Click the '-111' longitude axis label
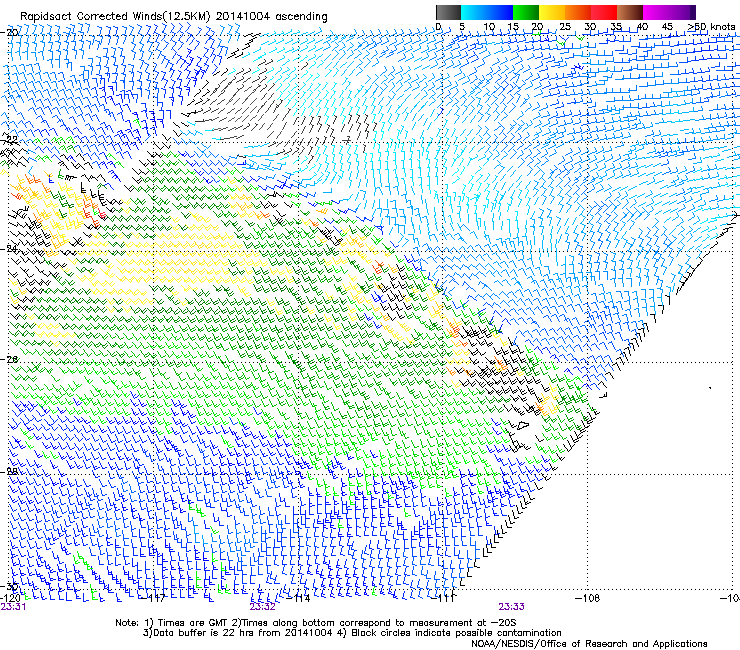Image resolution: width=740 pixels, height=650 pixels. (x=443, y=598)
